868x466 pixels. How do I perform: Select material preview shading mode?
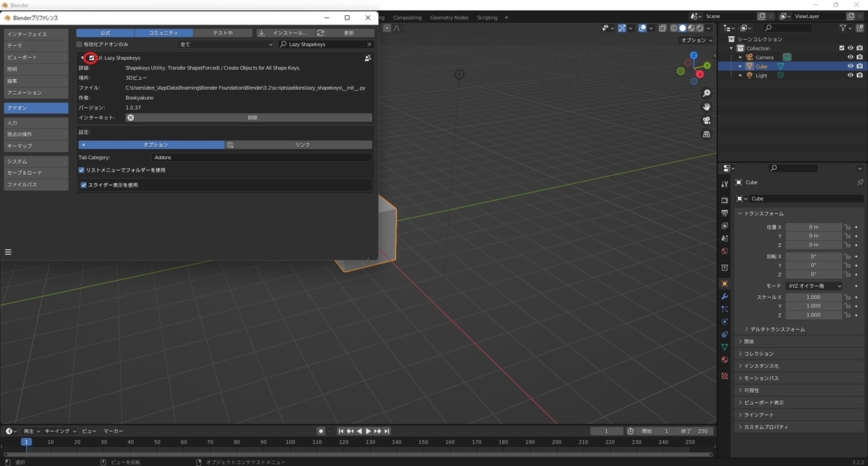tap(691, 28)
